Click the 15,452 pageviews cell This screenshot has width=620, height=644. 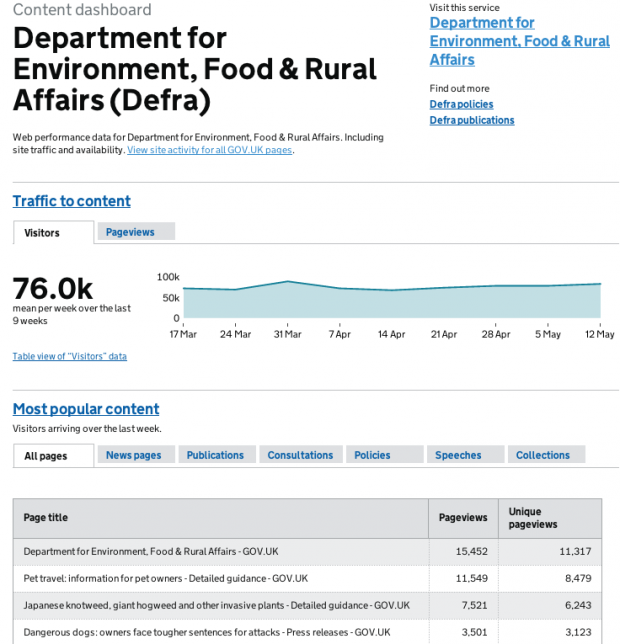click(x=464, y=552)
